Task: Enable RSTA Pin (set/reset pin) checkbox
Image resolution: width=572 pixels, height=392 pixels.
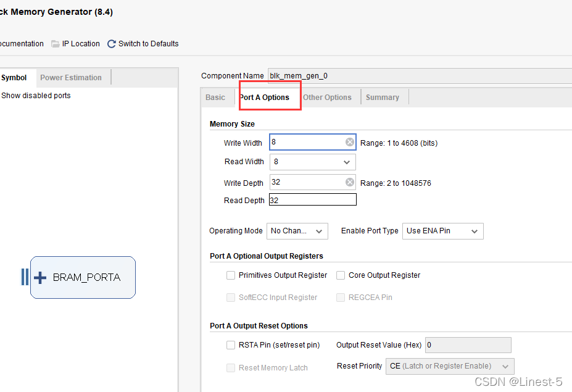Action: pyautogui.click(x=231, y=345)
